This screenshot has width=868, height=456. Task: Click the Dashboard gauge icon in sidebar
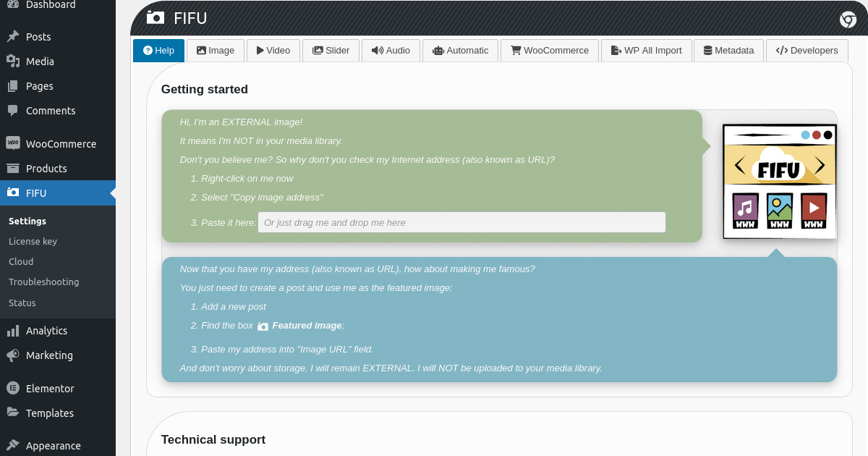13,4
